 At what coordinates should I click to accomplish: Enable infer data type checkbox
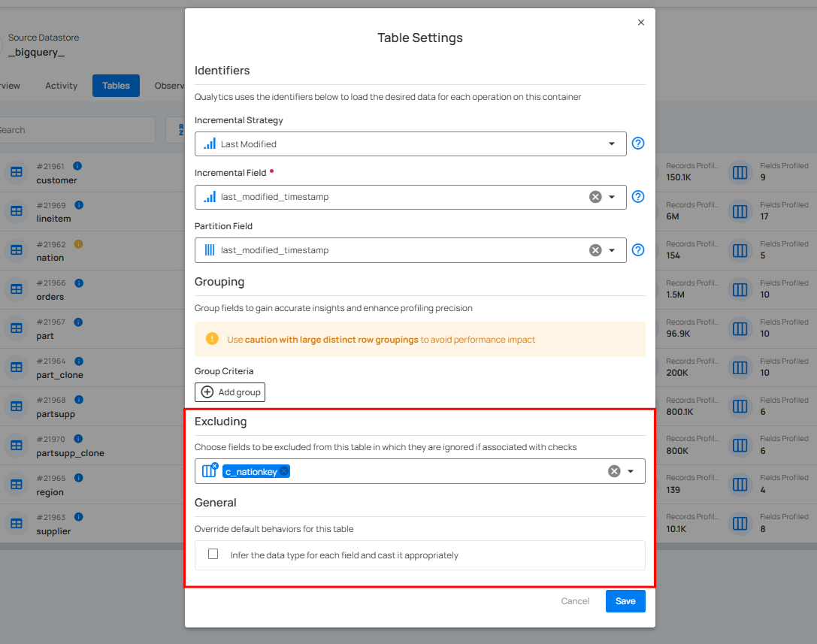213,555
